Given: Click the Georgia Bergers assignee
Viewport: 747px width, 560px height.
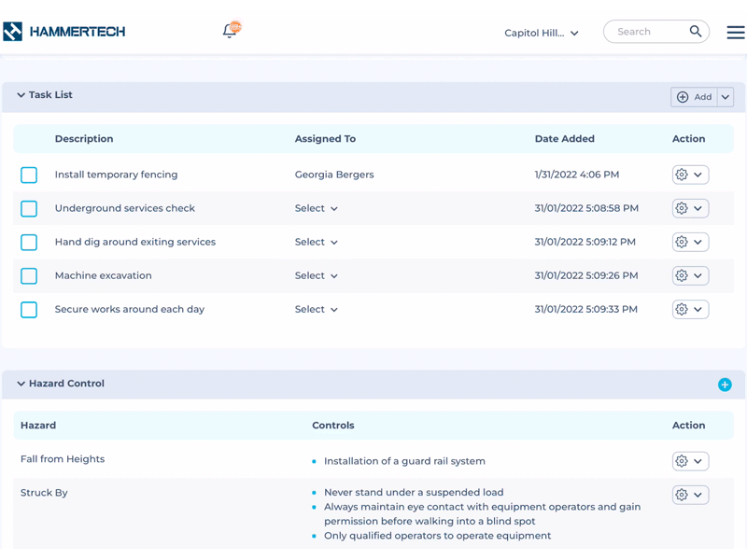Looking at the screenshot, I should 334,175.
